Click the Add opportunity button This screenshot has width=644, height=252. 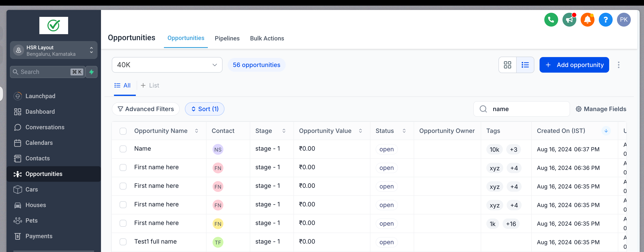tap(574, 65)
